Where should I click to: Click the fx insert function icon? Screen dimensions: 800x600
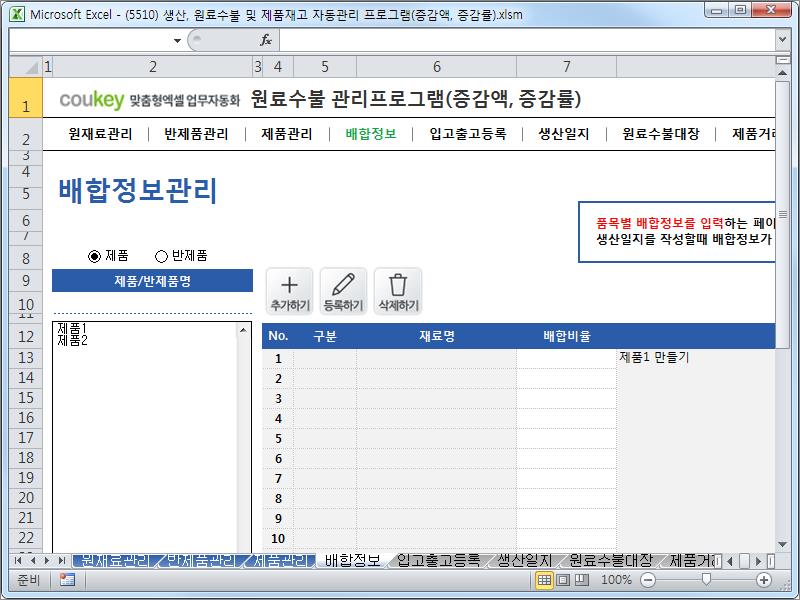pyautogui.click(x=266, y=40)
